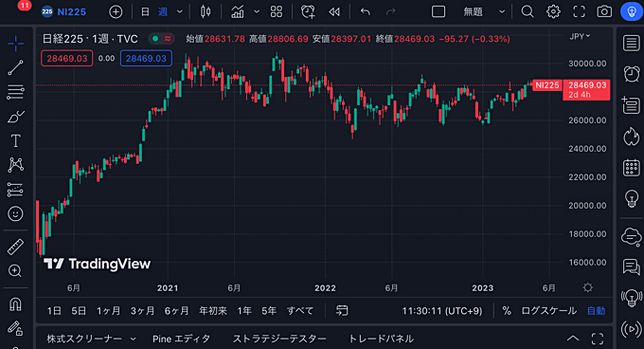
Task: Toggle lock all drawing tools
Action: (x=15, y=328)
